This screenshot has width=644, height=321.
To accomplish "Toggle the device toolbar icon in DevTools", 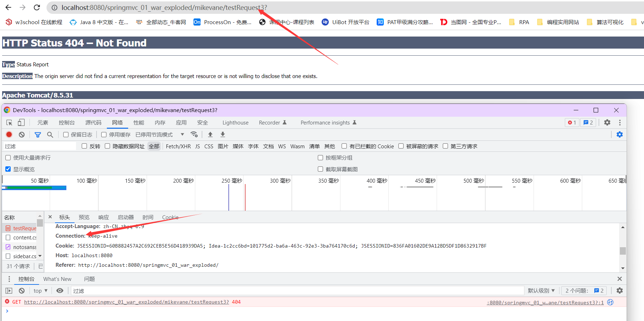I will click(21, 122).
